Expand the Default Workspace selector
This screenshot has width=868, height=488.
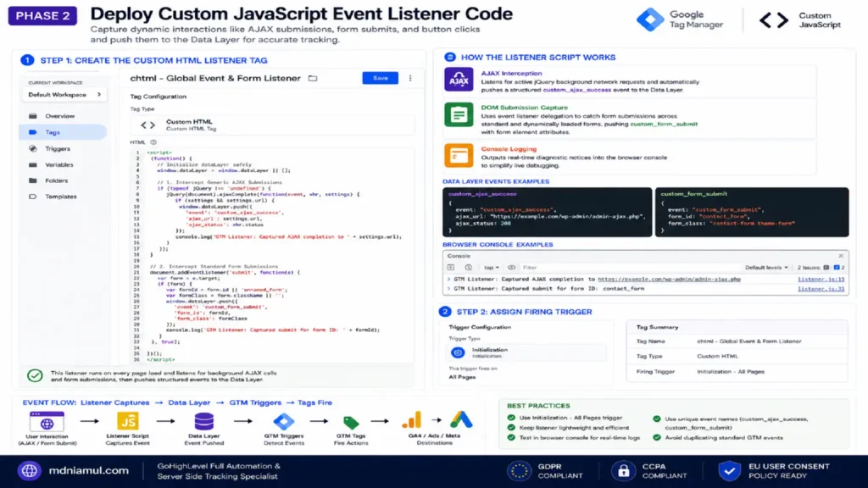pyautogui.click(x=64, y=95)
